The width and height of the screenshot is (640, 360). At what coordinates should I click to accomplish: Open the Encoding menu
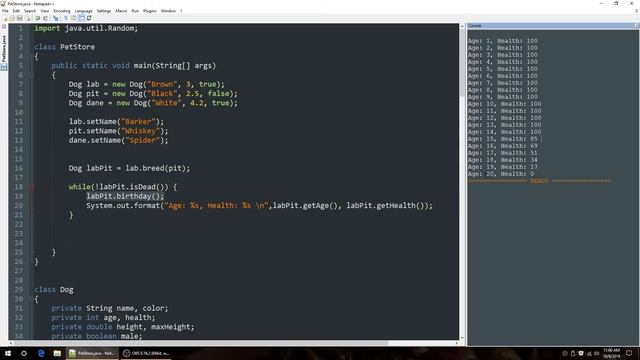click(x=62, y=11)
